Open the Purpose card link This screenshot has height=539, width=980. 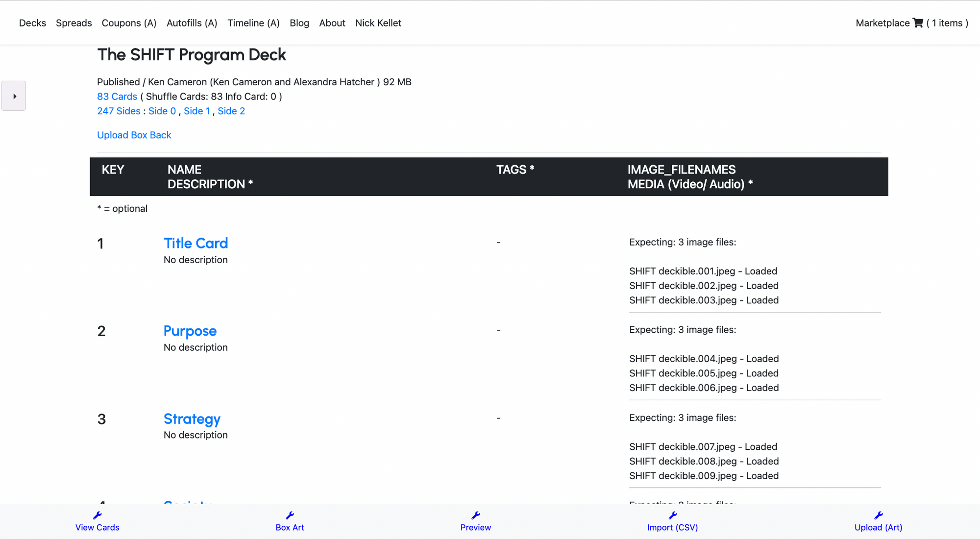190,331
